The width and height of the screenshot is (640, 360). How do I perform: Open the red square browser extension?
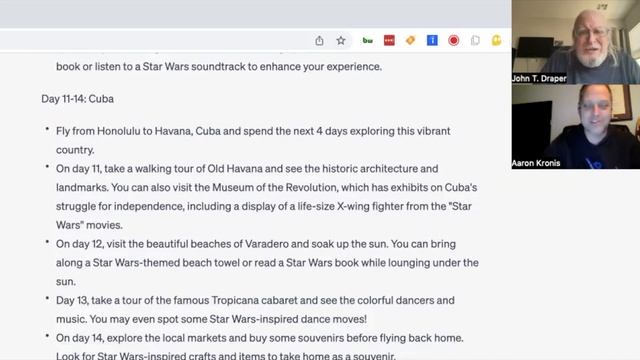pos(389,40)
